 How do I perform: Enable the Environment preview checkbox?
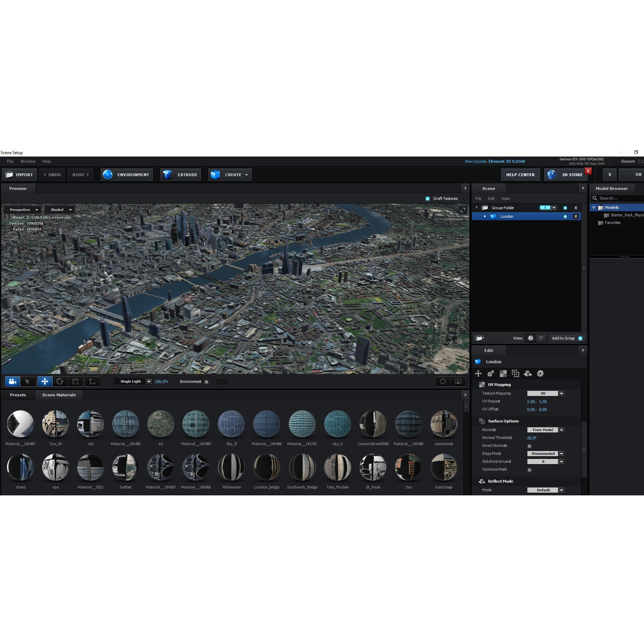206,382
